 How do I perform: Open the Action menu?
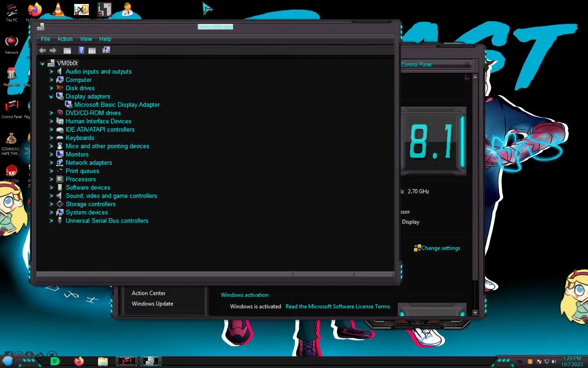pyautogui.click(x=65, y=39)
